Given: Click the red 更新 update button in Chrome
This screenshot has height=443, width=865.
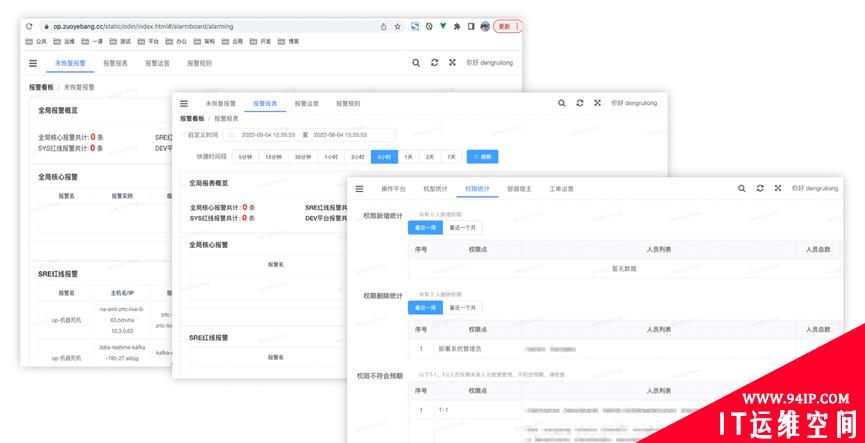Looking at the screenshot, I should coord(508,26).
